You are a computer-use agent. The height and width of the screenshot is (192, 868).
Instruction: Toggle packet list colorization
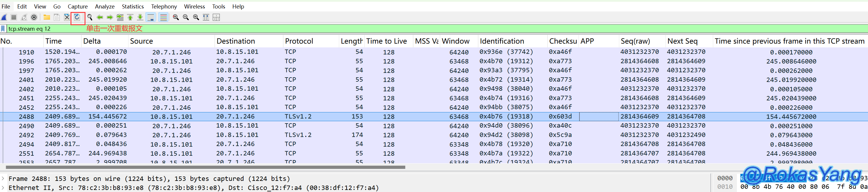[163, 17]
